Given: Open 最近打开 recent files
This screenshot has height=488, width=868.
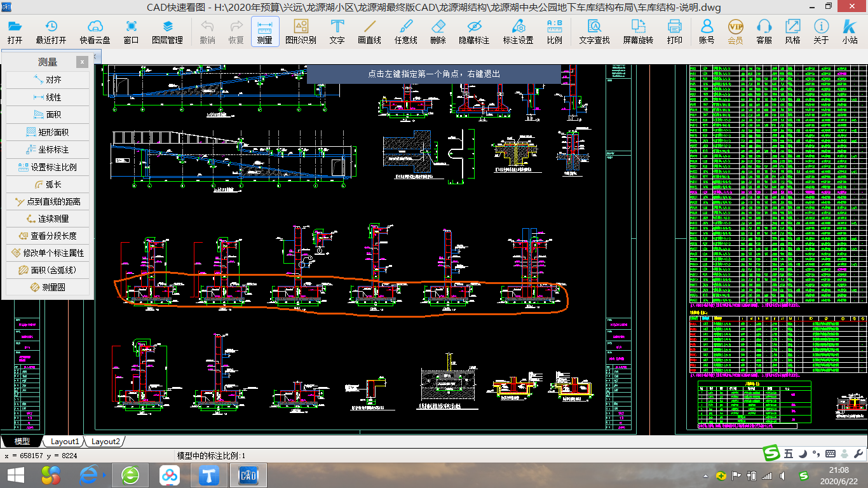Looking at the screenshot, I should point(51,32).
